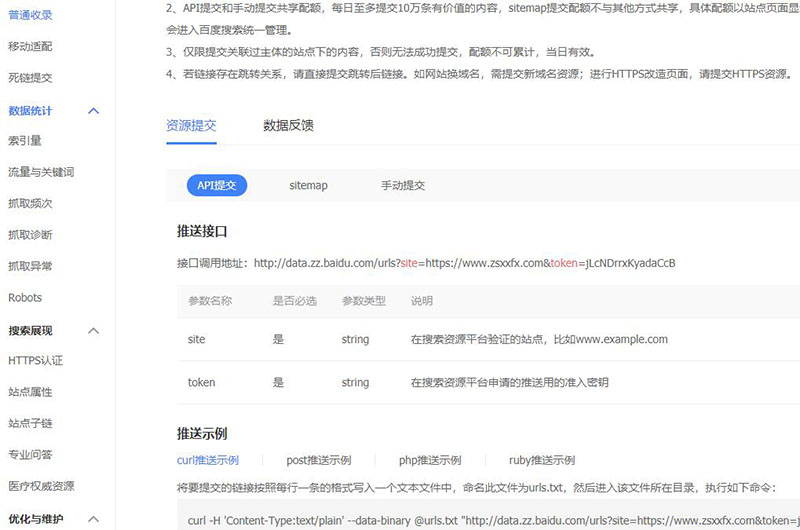This screenshot has height=530, width=800.
Task: Open 站点子链 in the sidebar
Action: click(x=30, y=423)
